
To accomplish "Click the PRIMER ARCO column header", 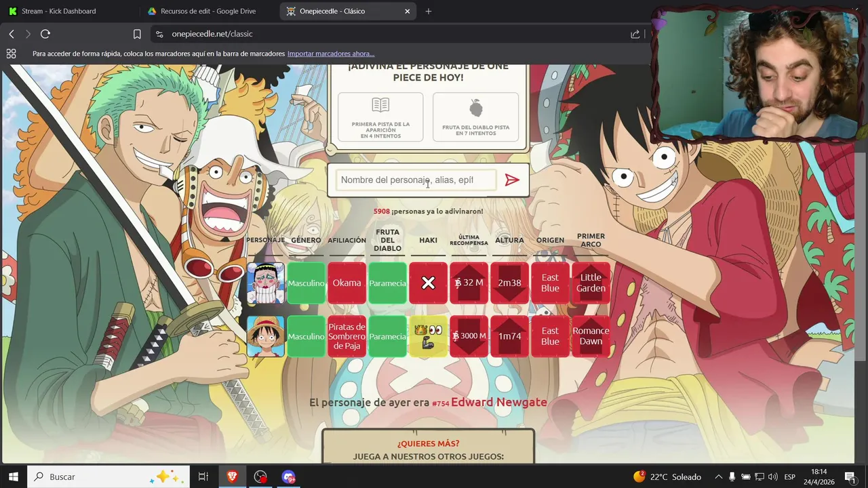I will pyautogui.click(x=591, y=240).
